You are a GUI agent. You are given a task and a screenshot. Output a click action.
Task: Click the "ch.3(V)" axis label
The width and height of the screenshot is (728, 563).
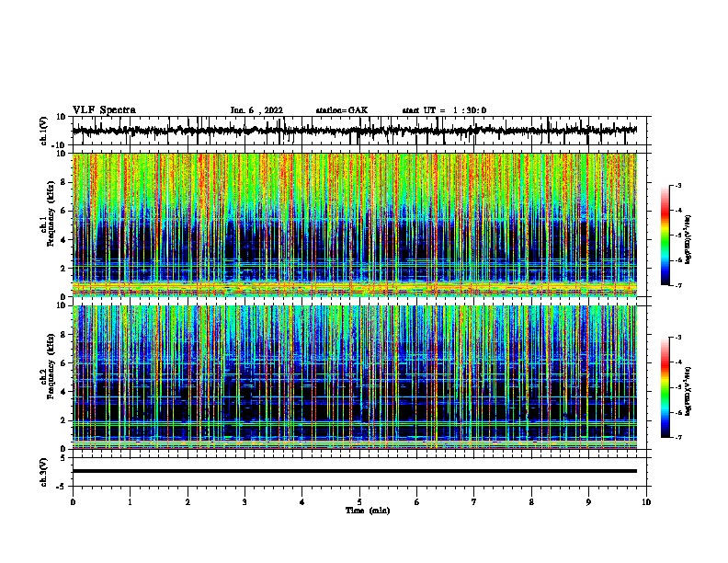coord(44,472)
